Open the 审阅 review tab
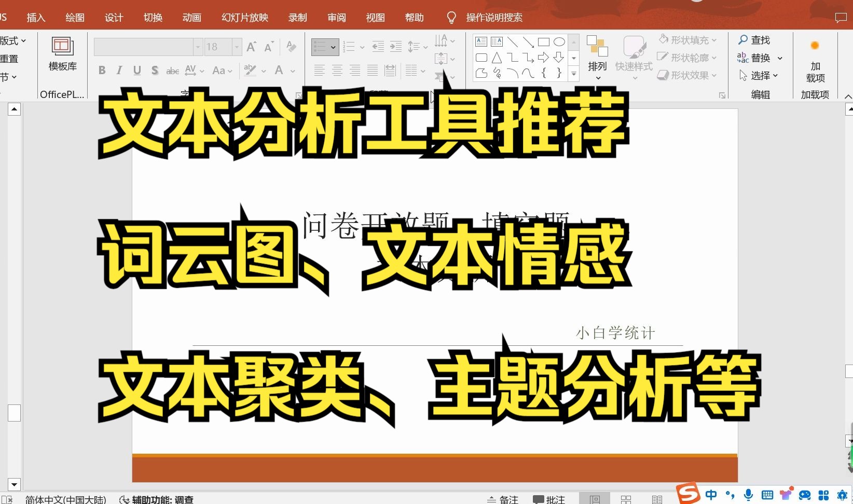Image resolution: width=853 pixels, height=504 pixels. (337, 18)
